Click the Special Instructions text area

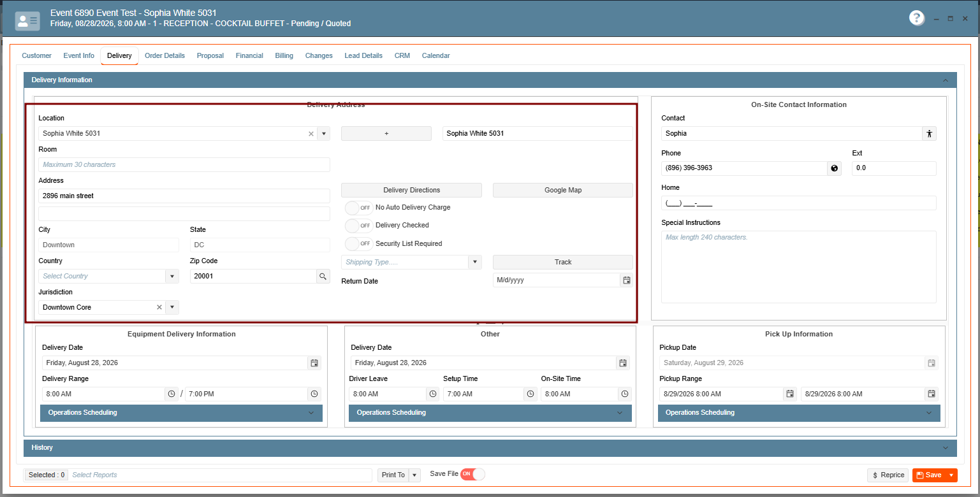point(799,267)
